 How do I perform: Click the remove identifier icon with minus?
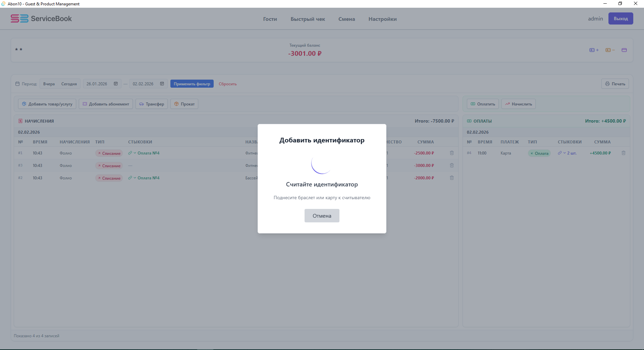coord(610,50)
